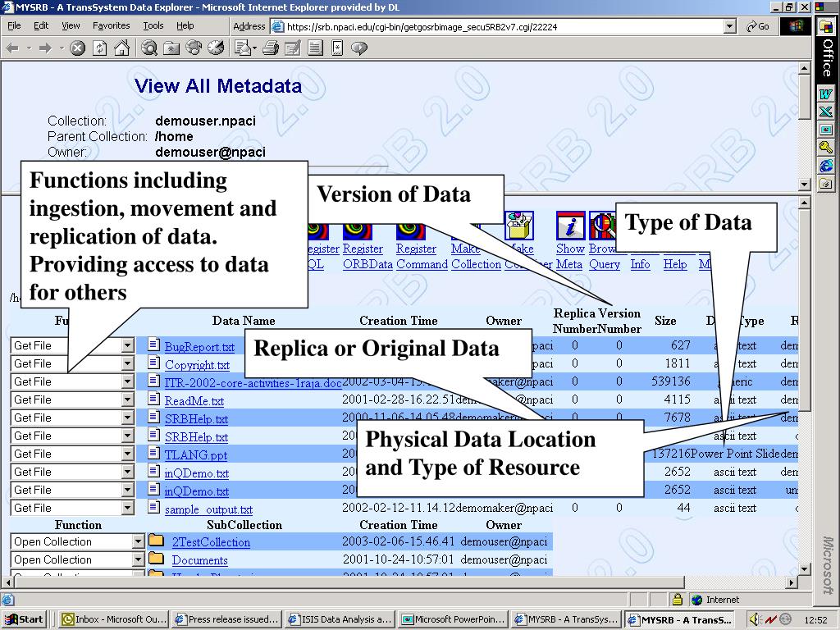840x630 pixels.
Task: Click the top frame scrollbar down arrow
Action: (804, 185)
